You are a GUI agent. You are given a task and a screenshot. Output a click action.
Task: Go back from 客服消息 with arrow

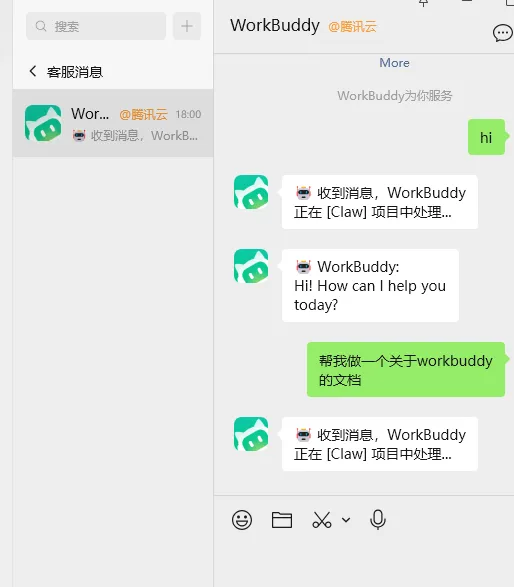[33, 71]
